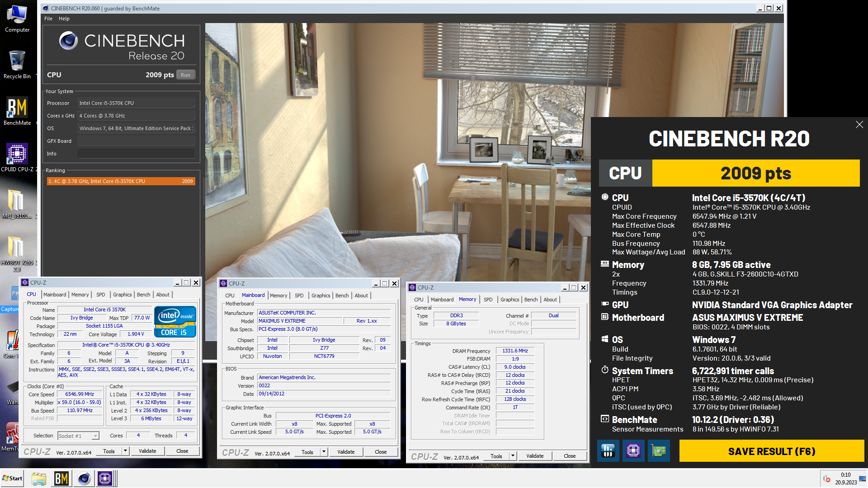868x488 pixels.
Task: Click the Cinebench logo sphere
Action: click(x=69, y=41)
